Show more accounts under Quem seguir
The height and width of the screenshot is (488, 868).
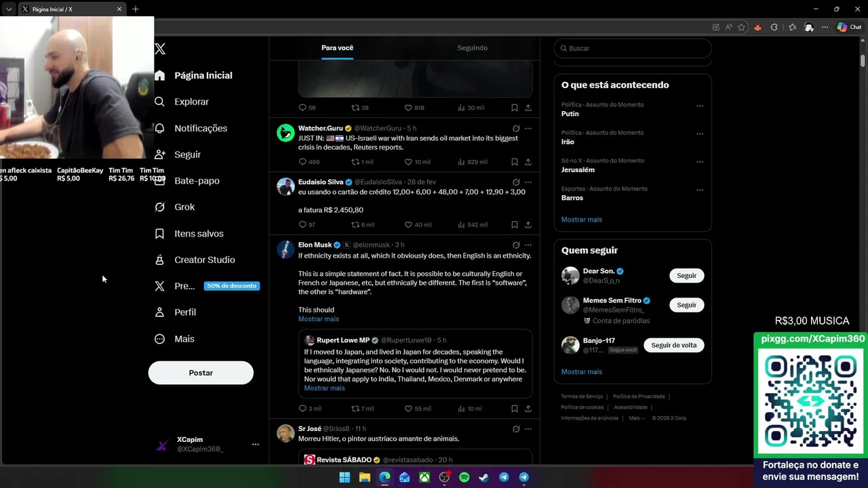pyautogui.click(x=581, y=372)
